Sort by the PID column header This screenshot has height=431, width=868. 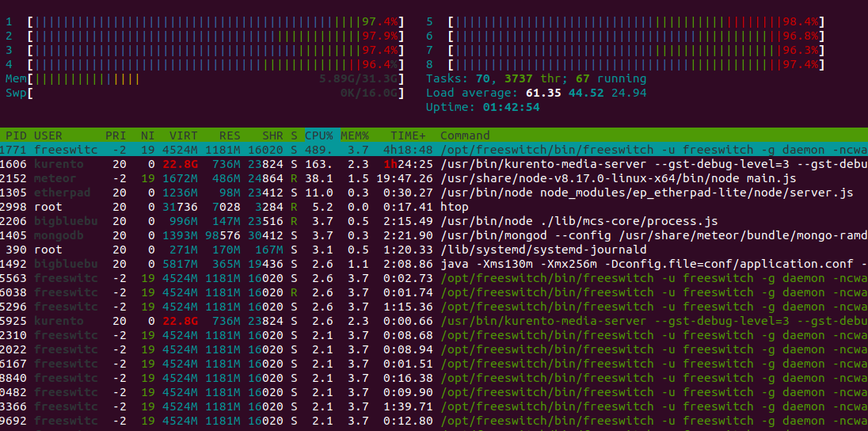(x=16, y=135)
